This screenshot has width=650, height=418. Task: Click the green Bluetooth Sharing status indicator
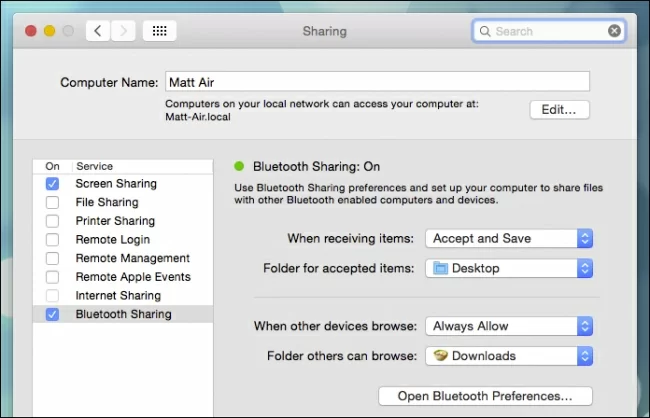pyautogui.click(x=239, y=167)
